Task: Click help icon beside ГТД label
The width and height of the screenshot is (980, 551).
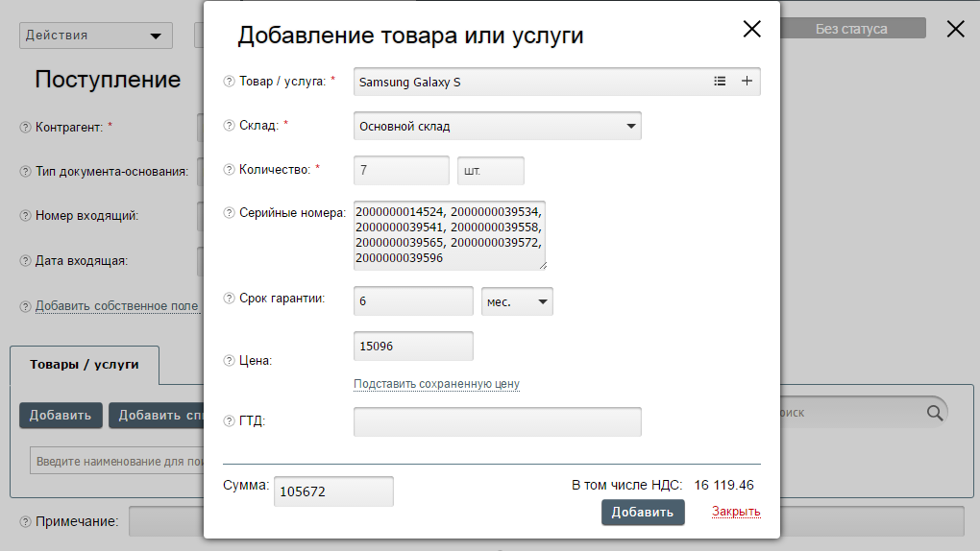Action: (x=229, y=420)
